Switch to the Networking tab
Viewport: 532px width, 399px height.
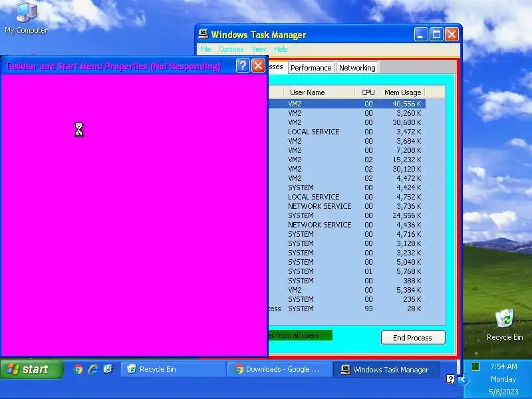click(357, 68)
